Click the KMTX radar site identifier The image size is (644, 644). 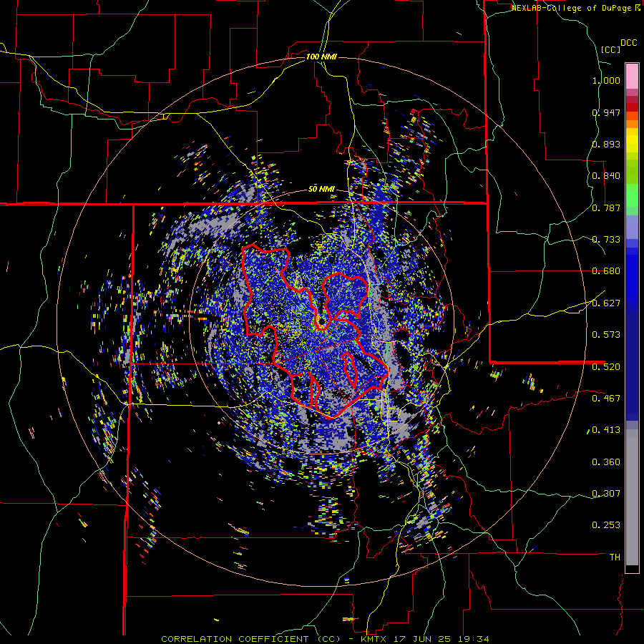pos(374,639)
